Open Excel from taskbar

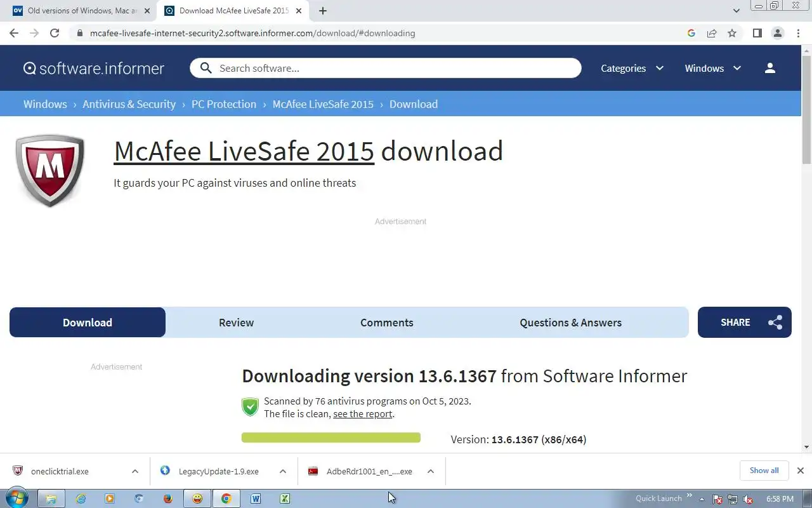[x=285, y=498]
